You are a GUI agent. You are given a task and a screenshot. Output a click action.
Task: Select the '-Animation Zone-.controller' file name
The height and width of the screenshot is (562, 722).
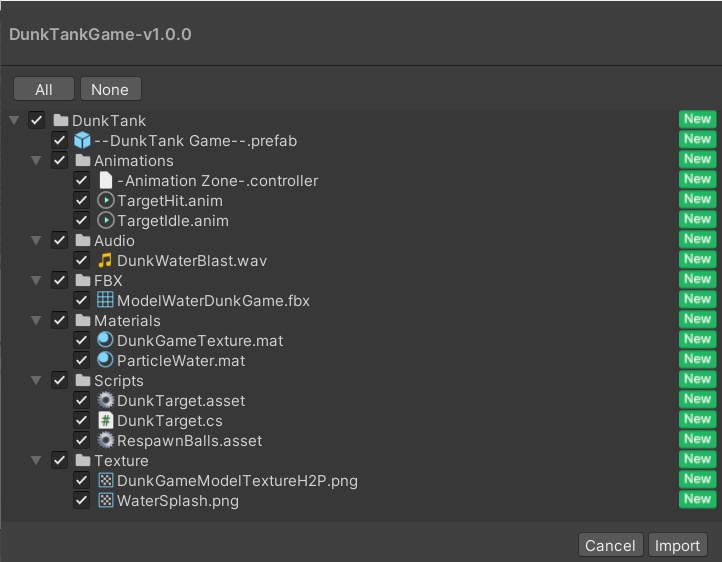(217, 181)
